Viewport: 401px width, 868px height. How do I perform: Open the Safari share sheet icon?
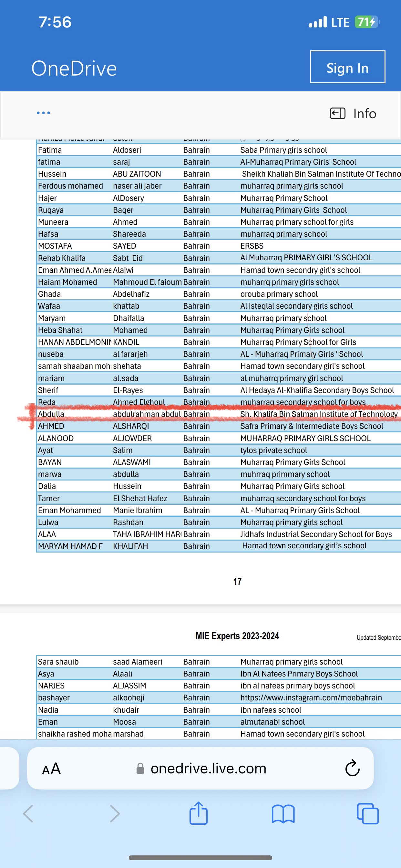(199, 813)
